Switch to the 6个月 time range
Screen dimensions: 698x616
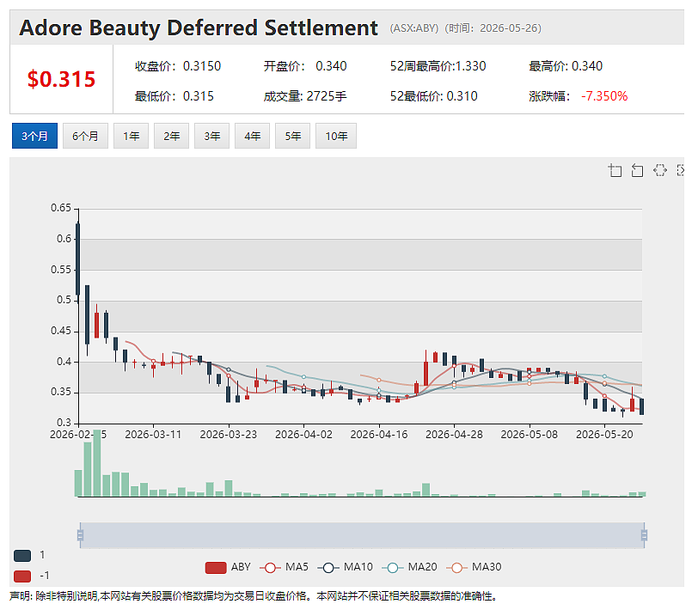pos(85,136)
